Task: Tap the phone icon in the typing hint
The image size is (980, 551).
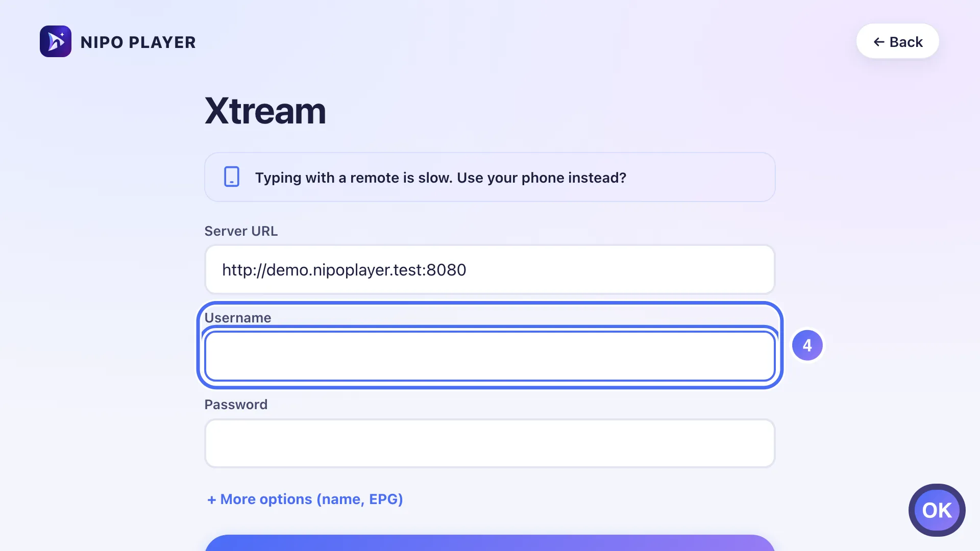Action: [x=232, y=177]
